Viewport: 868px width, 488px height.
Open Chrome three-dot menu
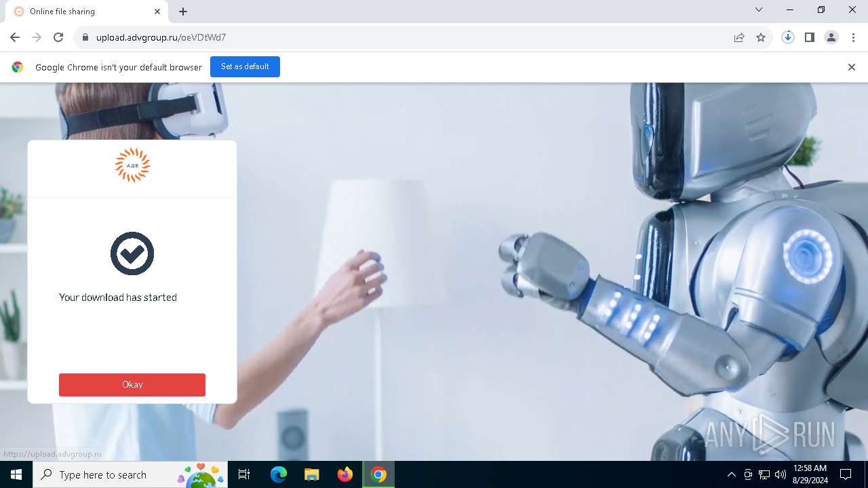(x=853, y=37)
